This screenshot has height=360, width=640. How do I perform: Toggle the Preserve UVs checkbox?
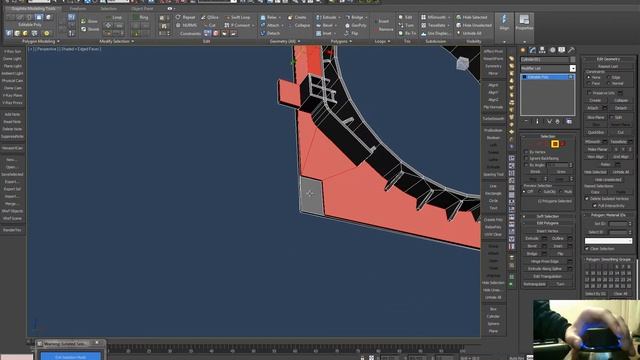pos(589,93)
